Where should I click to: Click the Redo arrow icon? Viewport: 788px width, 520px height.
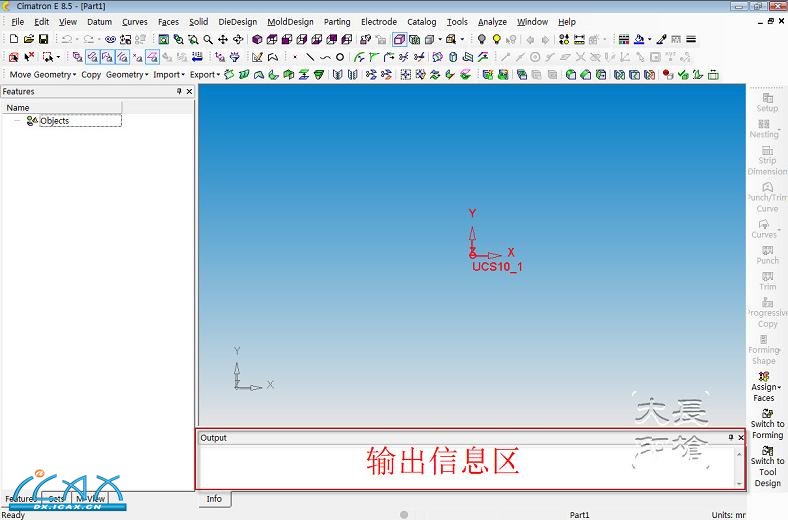coord(88,39)
